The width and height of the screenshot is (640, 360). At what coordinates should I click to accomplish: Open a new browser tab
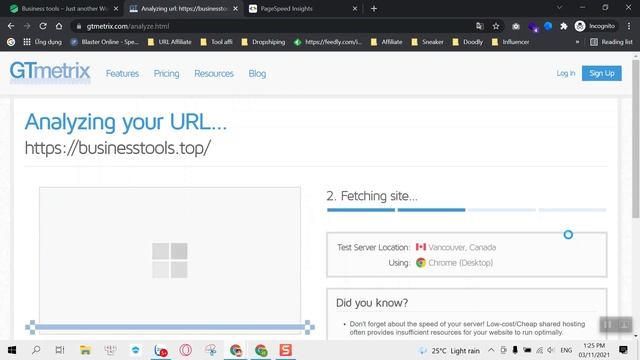[374, 9]
